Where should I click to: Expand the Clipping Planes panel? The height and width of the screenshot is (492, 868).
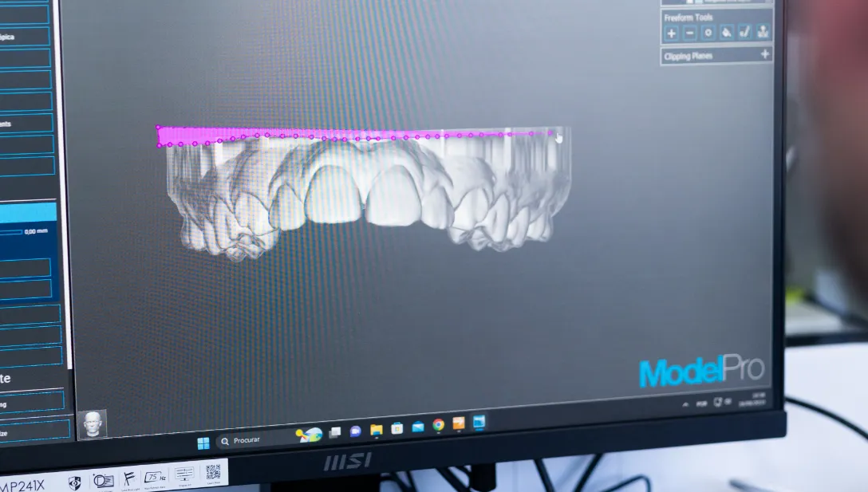coord(765,53)
